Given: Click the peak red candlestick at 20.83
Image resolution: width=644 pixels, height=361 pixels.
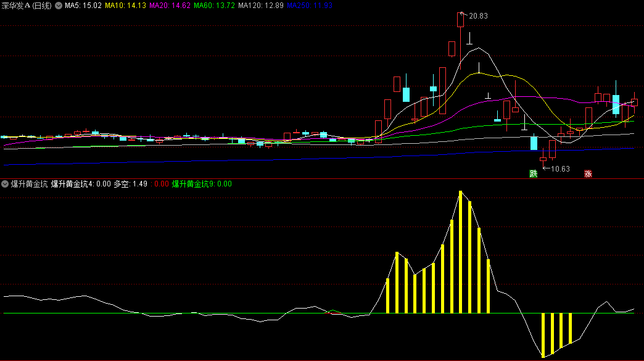Looking at the screenshot, I should pyautogui.click(x=460, y=20).
